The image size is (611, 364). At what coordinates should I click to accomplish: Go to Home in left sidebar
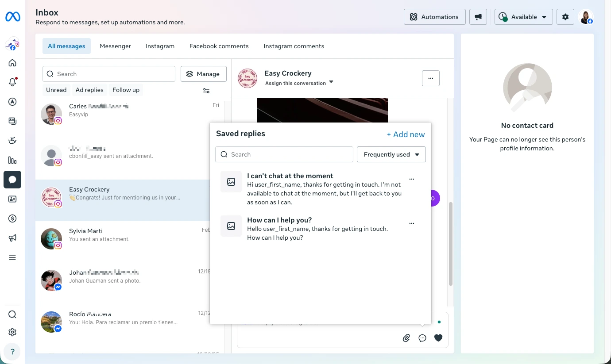coord(12,63)
